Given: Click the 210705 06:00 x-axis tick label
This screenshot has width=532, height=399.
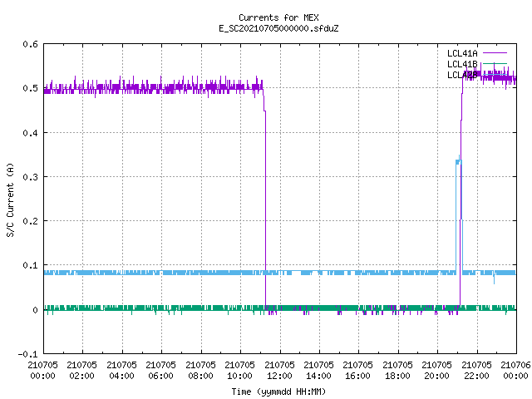Looking at the screenshot, I should [160, 370].
